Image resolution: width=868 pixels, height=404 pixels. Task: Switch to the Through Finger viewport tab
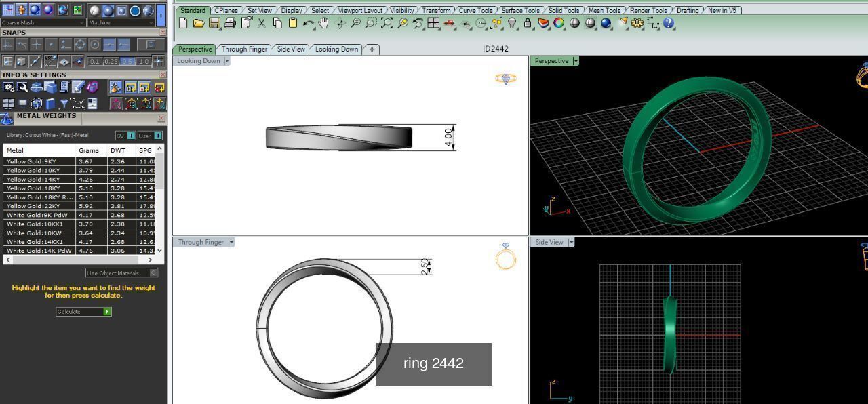pos(244,49)
